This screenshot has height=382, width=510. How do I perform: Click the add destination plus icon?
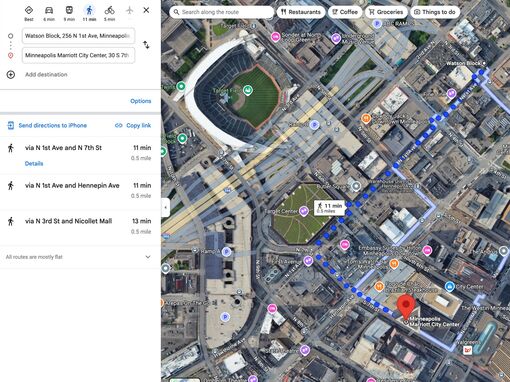11,75
